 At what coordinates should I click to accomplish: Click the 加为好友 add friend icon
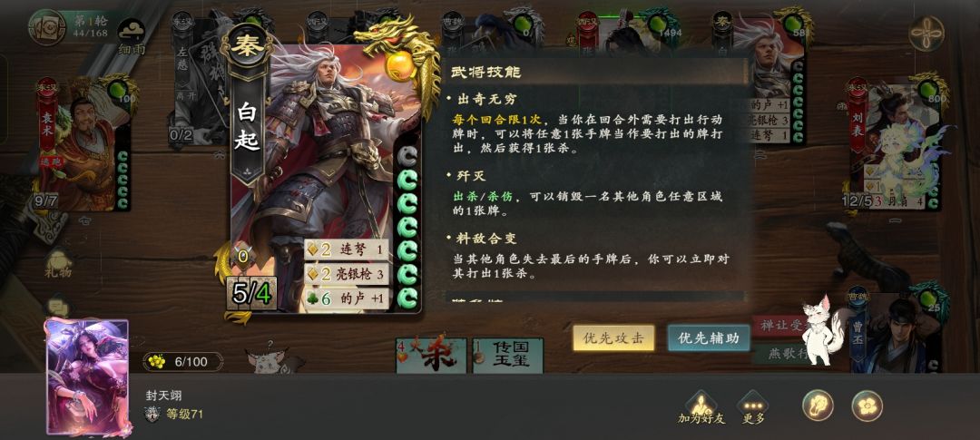pyautogui.click(x=701, y=407)
